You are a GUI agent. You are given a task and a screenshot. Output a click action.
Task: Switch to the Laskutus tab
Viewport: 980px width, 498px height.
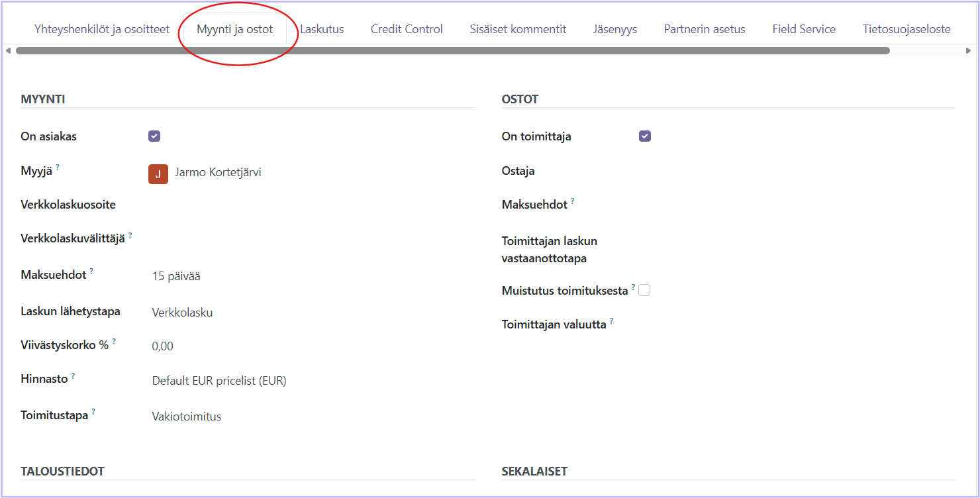point(322,29)
